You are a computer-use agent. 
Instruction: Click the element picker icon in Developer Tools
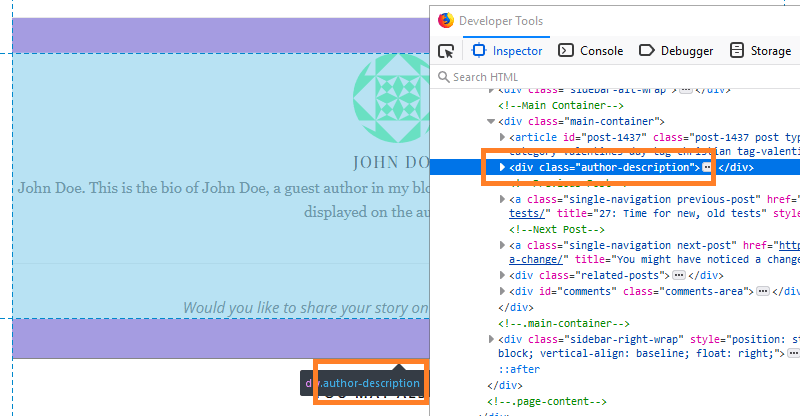click(446, 51)
